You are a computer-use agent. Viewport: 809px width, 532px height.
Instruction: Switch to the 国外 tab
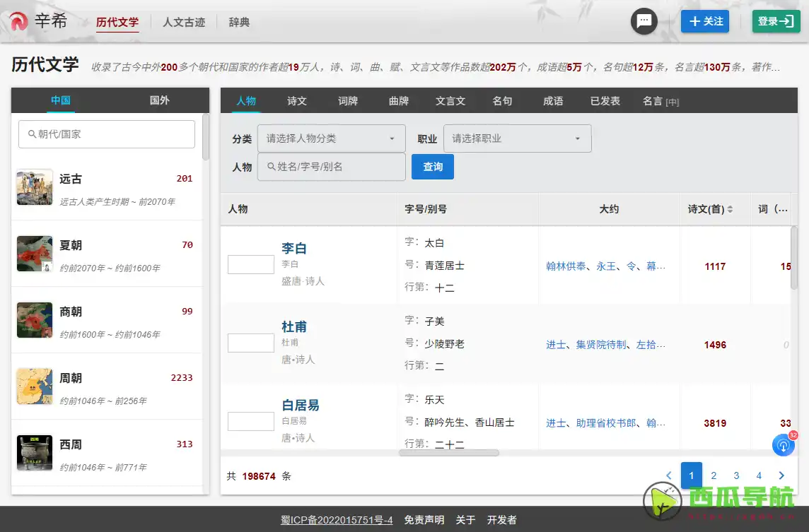coord(159,100)
